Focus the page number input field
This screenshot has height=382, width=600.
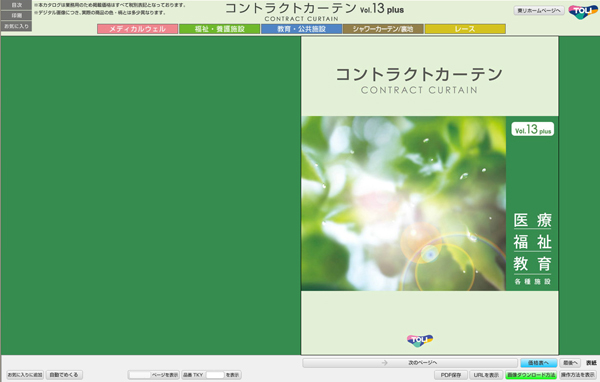(x=139, y=375)
